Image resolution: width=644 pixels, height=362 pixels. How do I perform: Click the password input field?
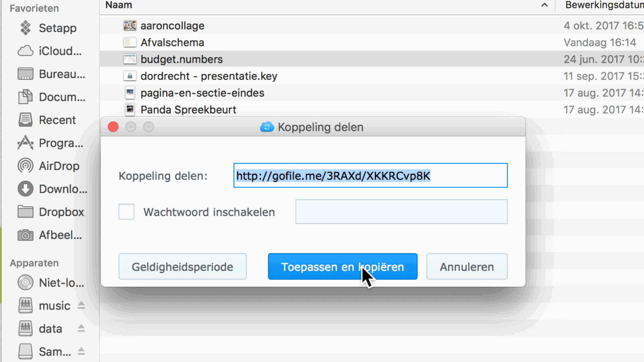[401, 212]
